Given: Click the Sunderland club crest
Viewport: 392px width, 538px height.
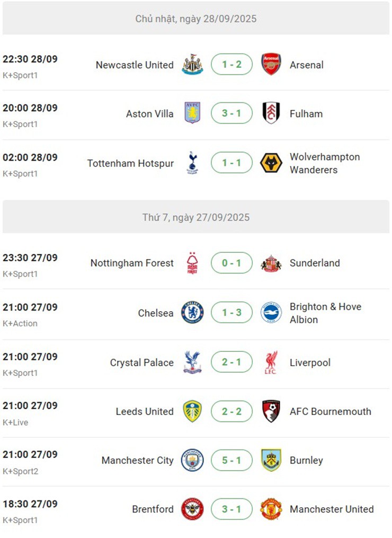Looking at the screenshot, I should point(271,263).
